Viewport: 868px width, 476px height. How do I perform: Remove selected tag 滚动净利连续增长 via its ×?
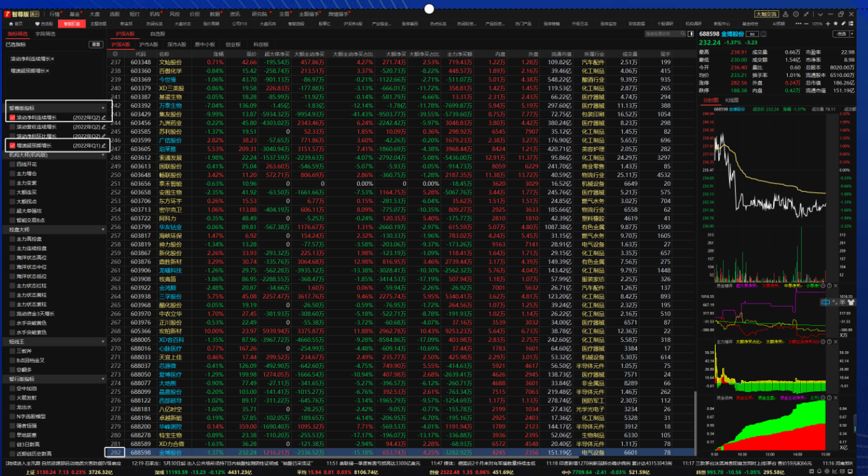(x=53, y=59)
